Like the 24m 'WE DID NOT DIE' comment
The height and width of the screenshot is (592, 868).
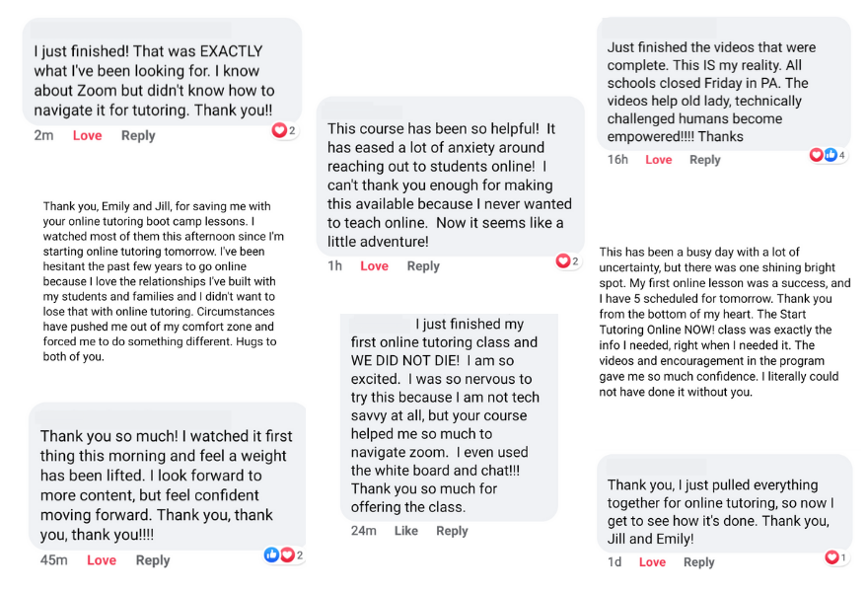[405, 531]
